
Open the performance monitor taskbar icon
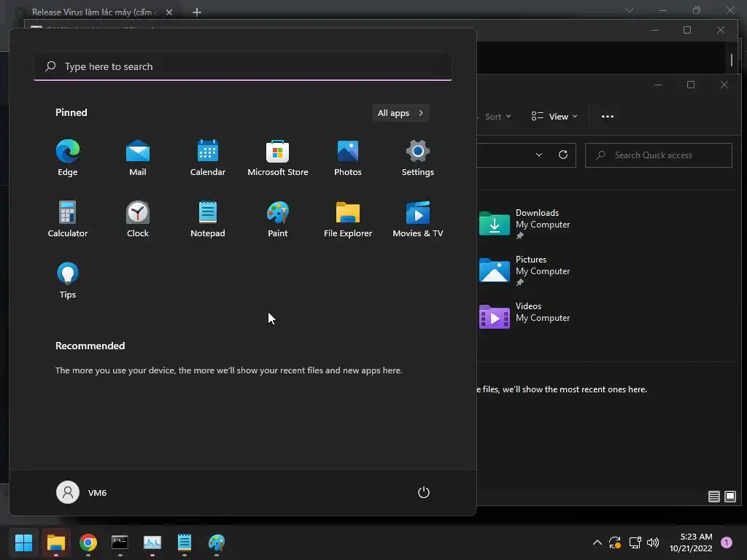[152, 542]
